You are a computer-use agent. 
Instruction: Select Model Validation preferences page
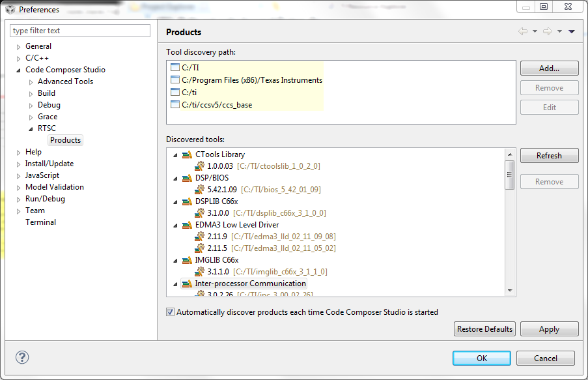click(x=54, y=187)
